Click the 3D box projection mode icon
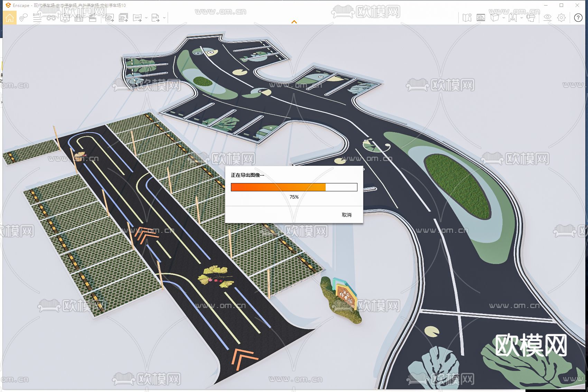Screen dimensions: 588x392 [495, 18]
